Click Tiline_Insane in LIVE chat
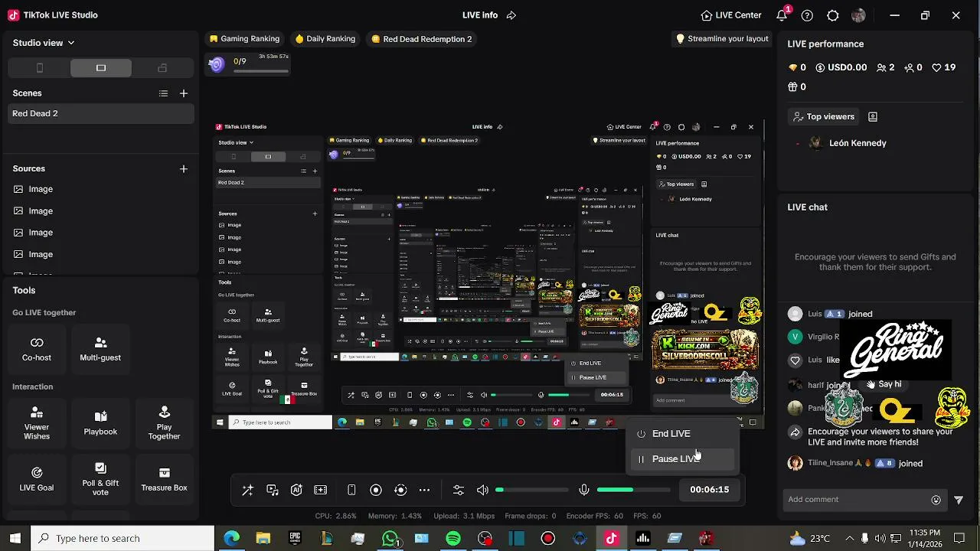This screenshot has height=551, width=980. 830,464
